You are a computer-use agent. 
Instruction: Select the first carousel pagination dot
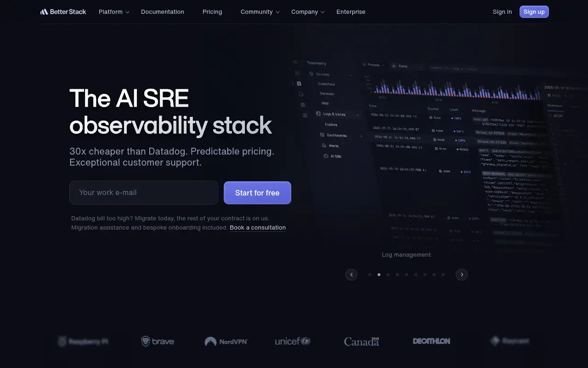pyautogui.click(x=370, y=275)
